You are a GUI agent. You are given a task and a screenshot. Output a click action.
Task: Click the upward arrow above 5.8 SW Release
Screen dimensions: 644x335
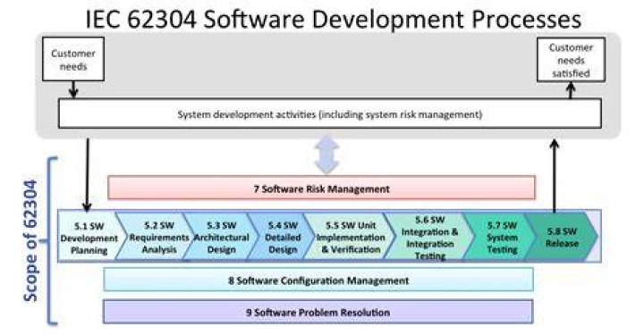(555, 175)
